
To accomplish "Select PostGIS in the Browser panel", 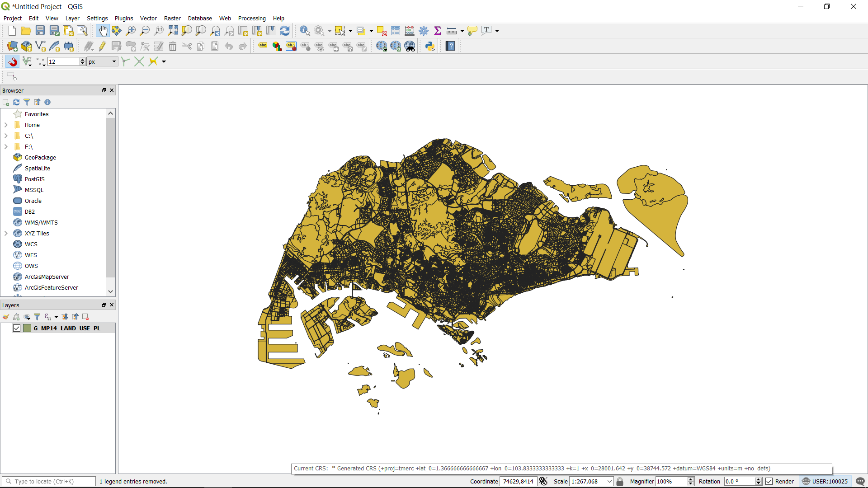I will point(34,179).
